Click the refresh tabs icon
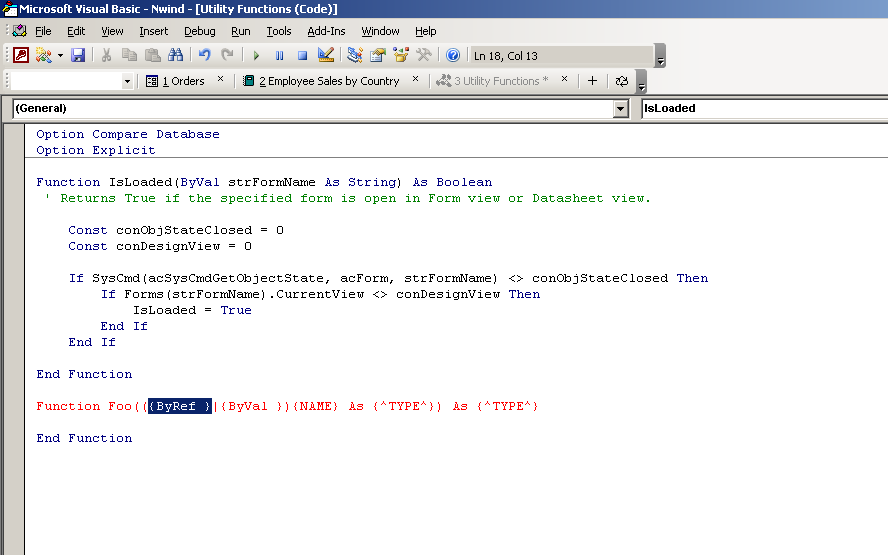Viewport: 888px width, 555px height. click(622, 81)
